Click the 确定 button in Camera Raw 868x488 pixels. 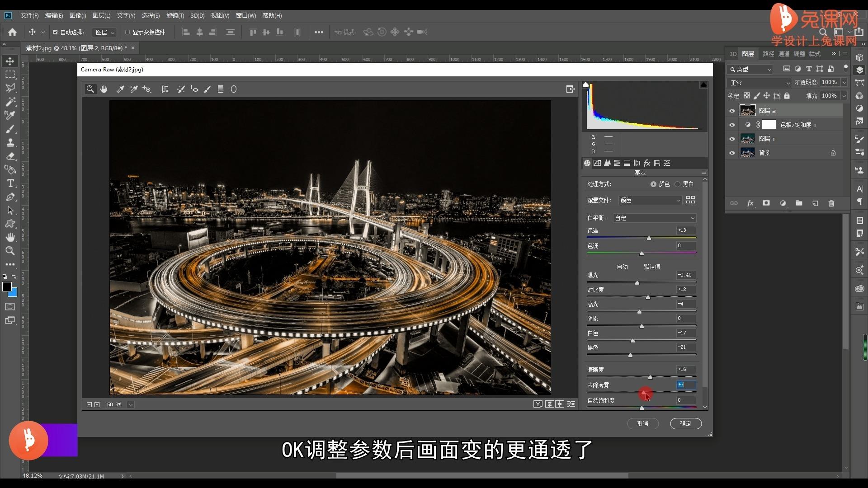tap(685, 423)
